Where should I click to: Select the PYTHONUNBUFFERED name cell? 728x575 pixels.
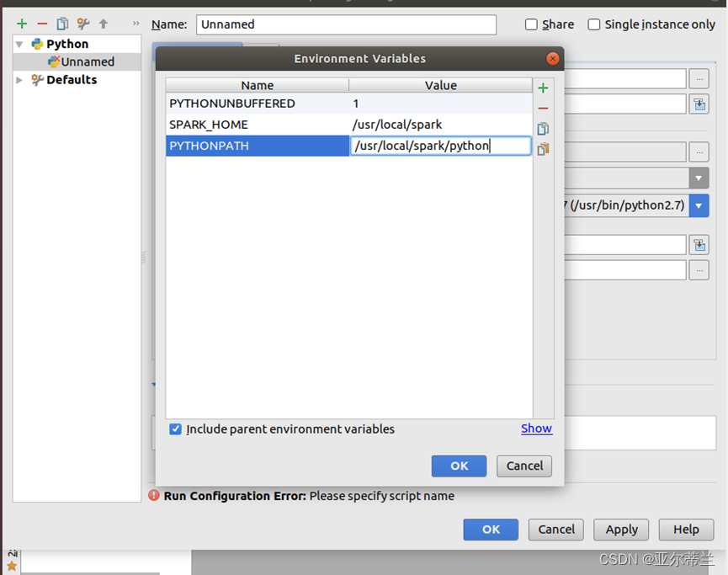pyautogui.click(x=258, y=104)
